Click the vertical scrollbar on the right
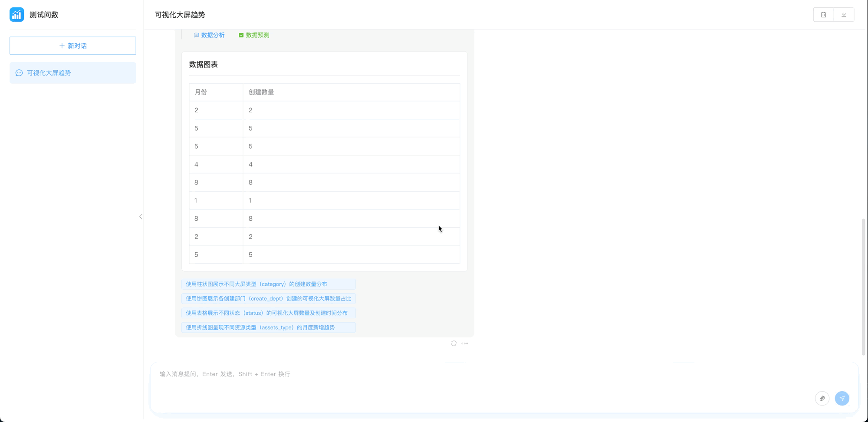Screen dimensions: 868x422 [863, 286]
